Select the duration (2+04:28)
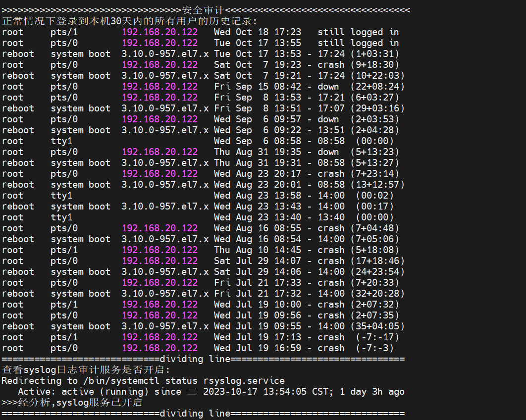The width and height of the screenshot is (526, 420). coord(375,130)
